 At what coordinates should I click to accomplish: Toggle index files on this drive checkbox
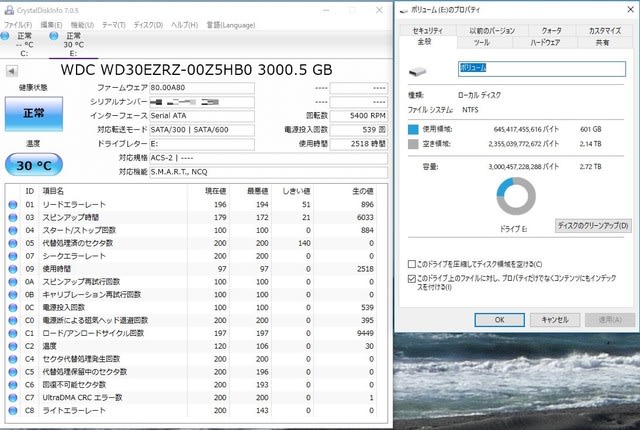click(x=412, y=279)
